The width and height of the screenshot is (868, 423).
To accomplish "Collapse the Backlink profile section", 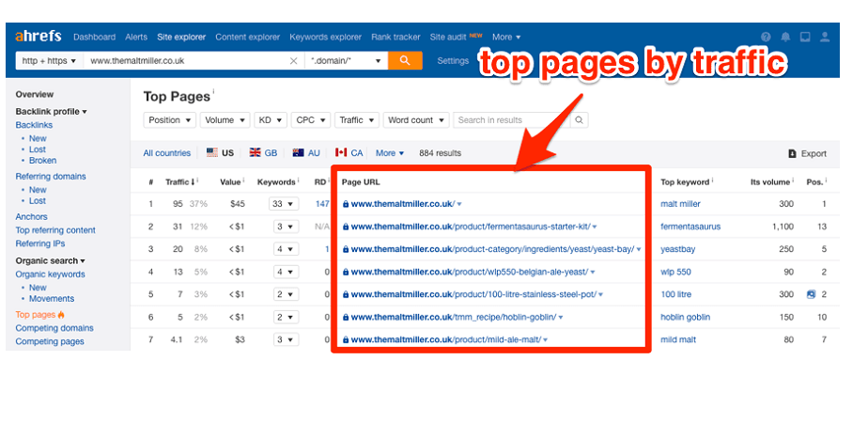I will pos(51,111).
